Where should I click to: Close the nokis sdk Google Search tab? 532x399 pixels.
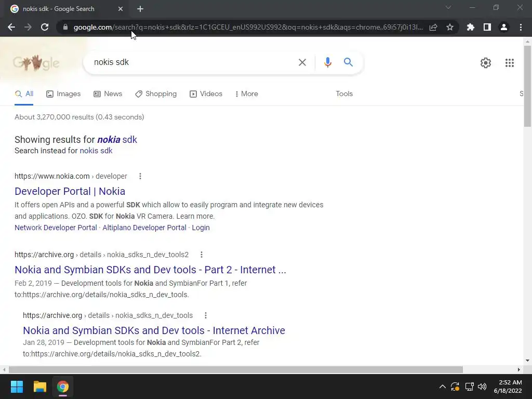click(121, 9)
